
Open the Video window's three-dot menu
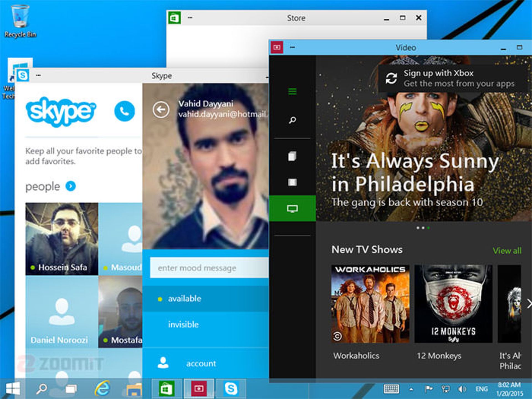click(x=292, y=47)
